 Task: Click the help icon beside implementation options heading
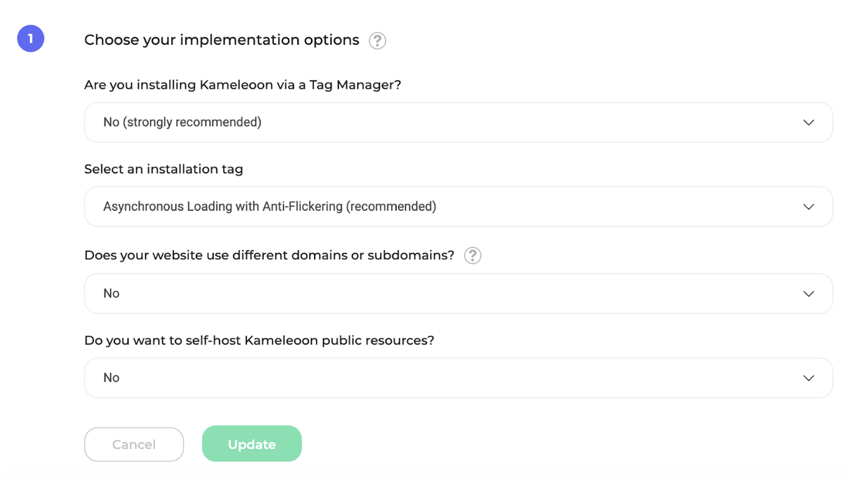point(377,41)
